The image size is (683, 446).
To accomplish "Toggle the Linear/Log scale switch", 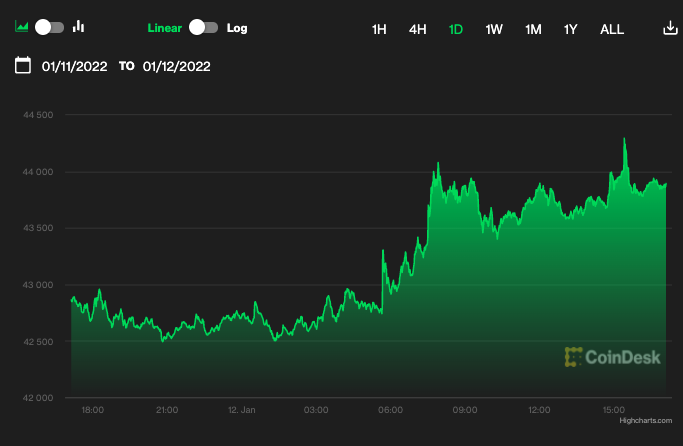I will click(x=203, y=27).
